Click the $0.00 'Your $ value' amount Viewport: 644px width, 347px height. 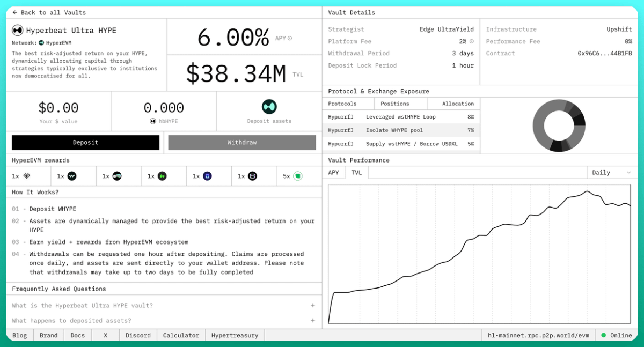click(x=58, y=108)
